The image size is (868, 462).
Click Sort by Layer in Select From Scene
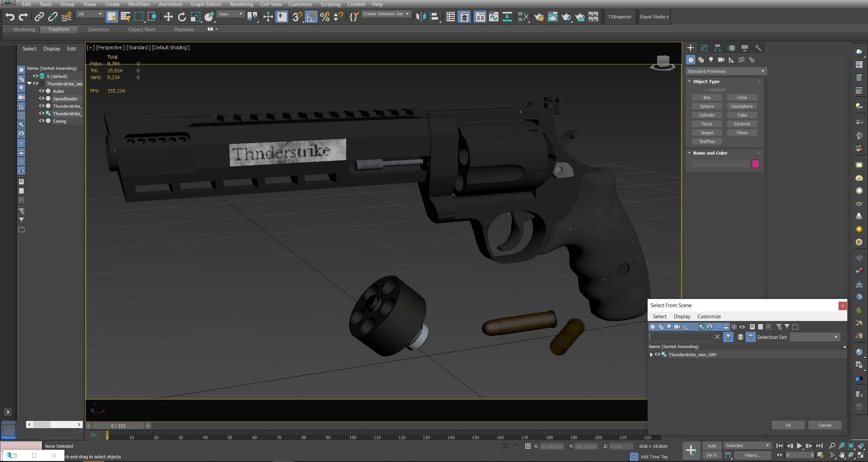click(x=740, y=337)
